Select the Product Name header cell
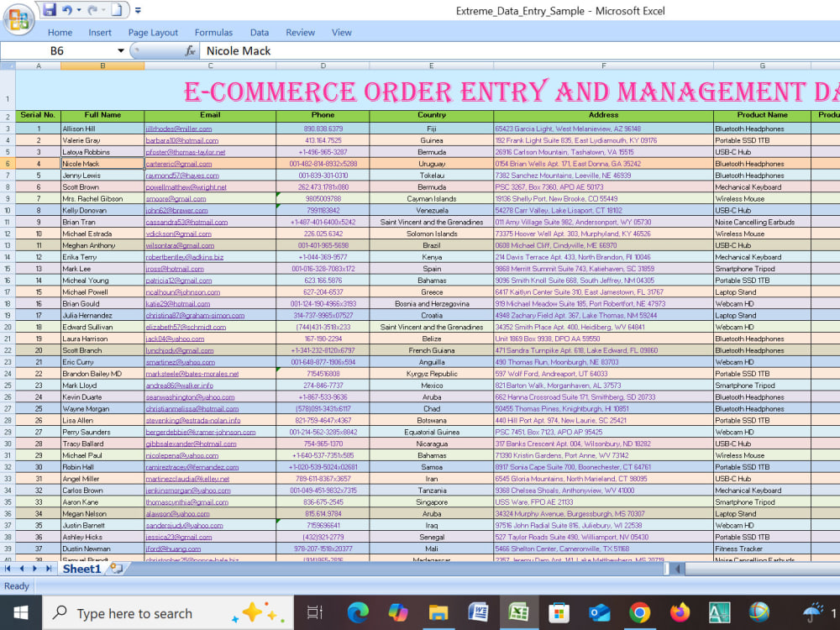840x630 pixels. click(x=762, y=115)
